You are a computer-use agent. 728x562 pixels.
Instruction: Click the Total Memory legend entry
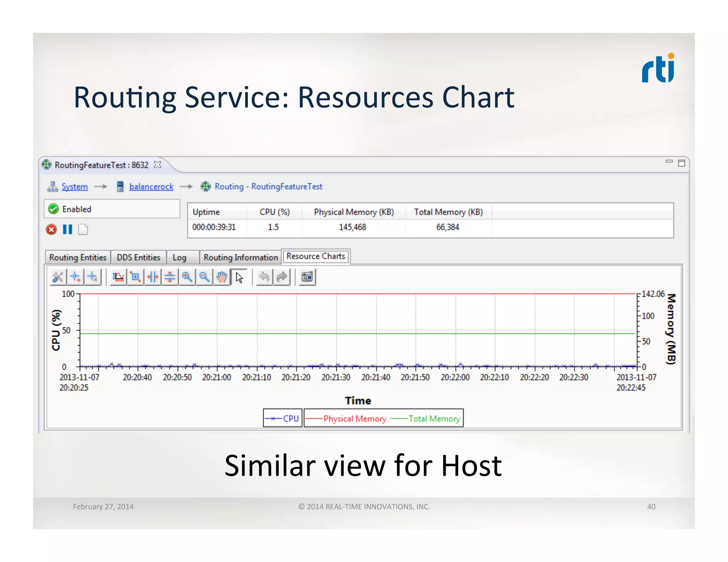[425, 419]
